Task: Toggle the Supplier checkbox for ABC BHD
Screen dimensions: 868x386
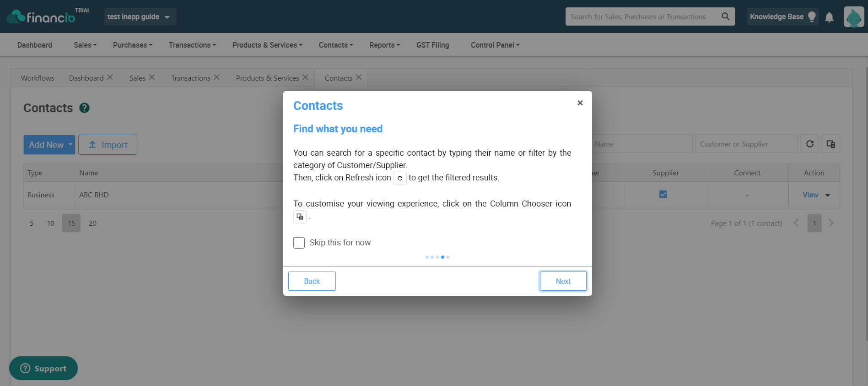Action: (663, 194)
